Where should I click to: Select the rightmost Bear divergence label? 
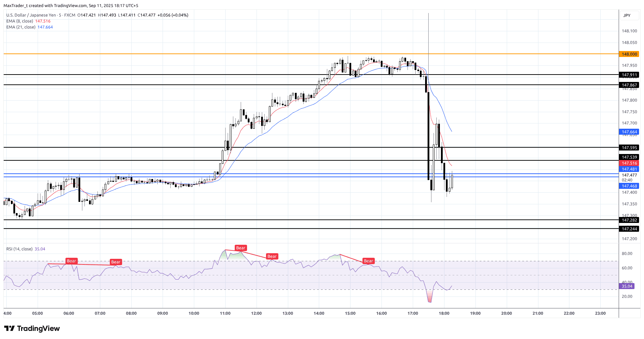click(x=368, y=261)
